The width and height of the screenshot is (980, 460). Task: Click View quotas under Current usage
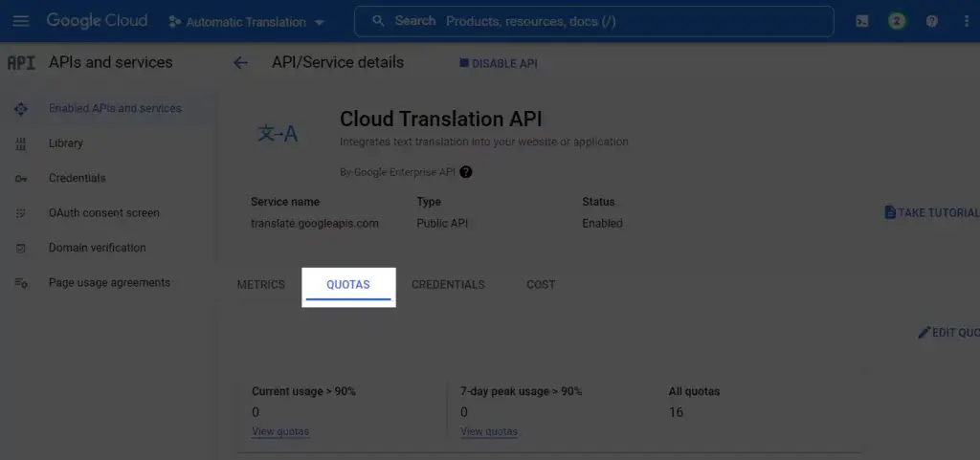tap(280, 431)
